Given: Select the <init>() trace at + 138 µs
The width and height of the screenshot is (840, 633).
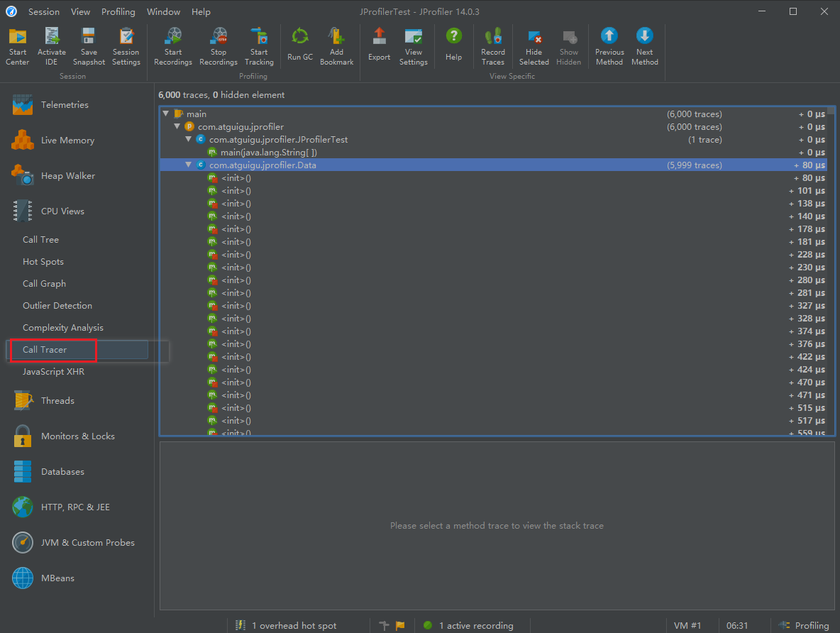Looking at the screenshot, I should click(493, 204).
